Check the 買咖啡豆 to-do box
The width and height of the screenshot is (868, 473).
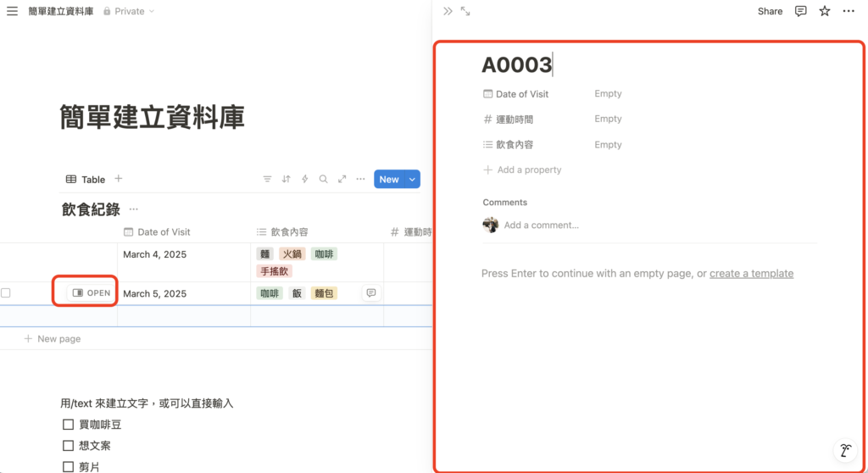(69, 425)
